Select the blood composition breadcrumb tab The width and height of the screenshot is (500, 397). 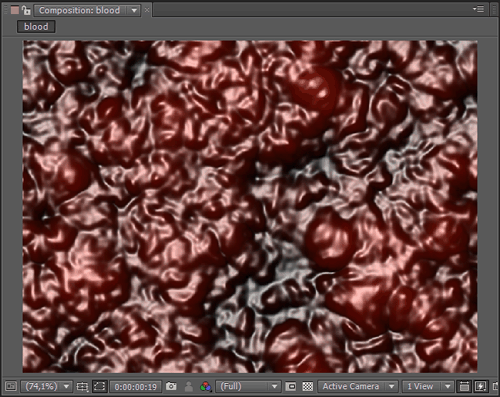36,27
